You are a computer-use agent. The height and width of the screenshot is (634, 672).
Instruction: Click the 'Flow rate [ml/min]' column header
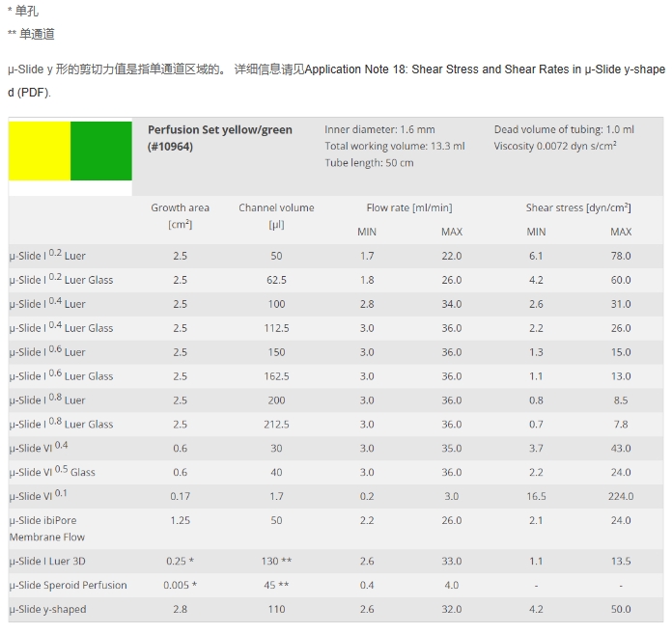click(x=409, y=207)
